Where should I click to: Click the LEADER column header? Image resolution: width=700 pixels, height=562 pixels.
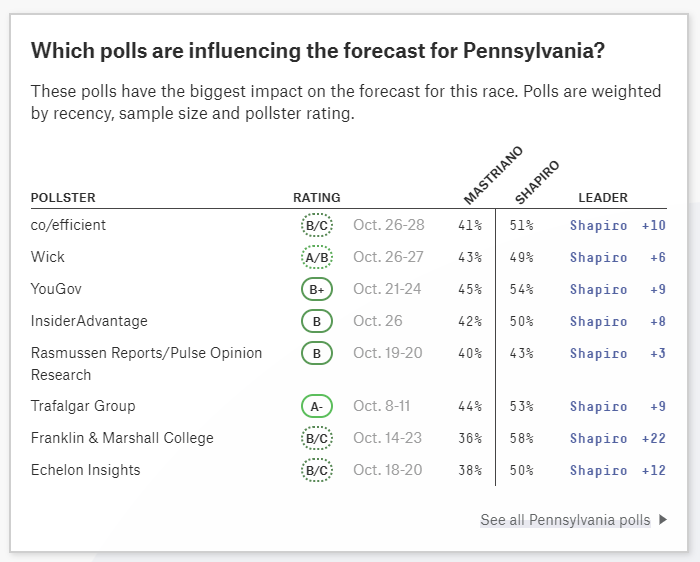coord(603,197)
